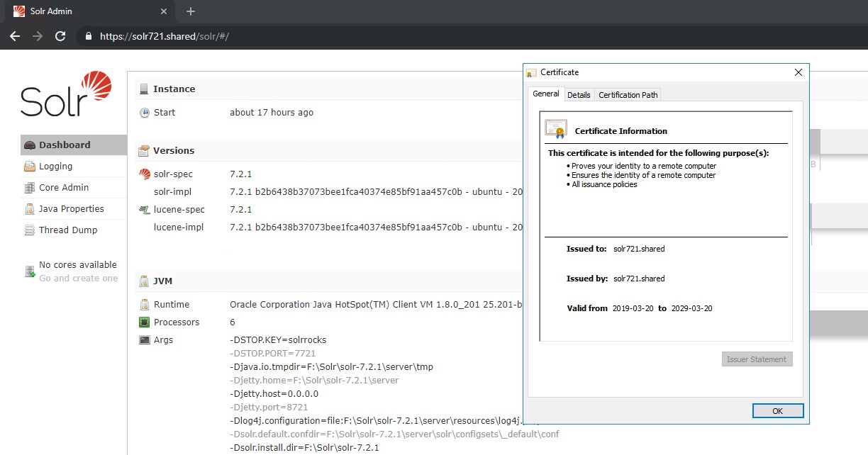
Task: Click the lucene-spec icon
Action: tap(145, 210)
